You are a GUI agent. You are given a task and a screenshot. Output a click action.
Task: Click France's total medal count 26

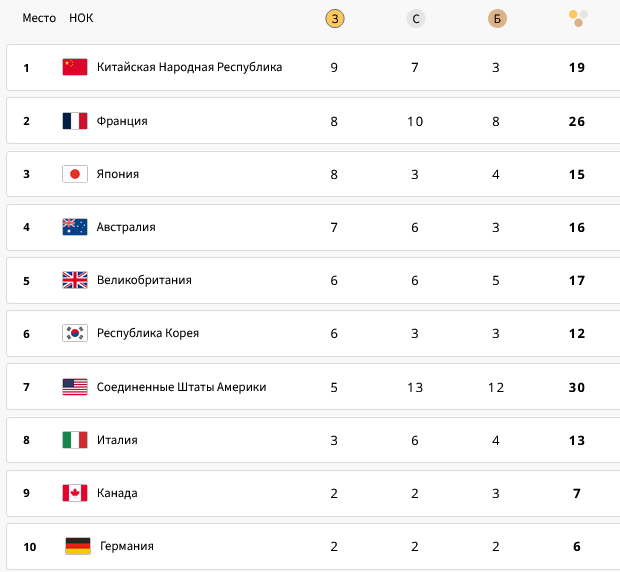tap(576, 121)
